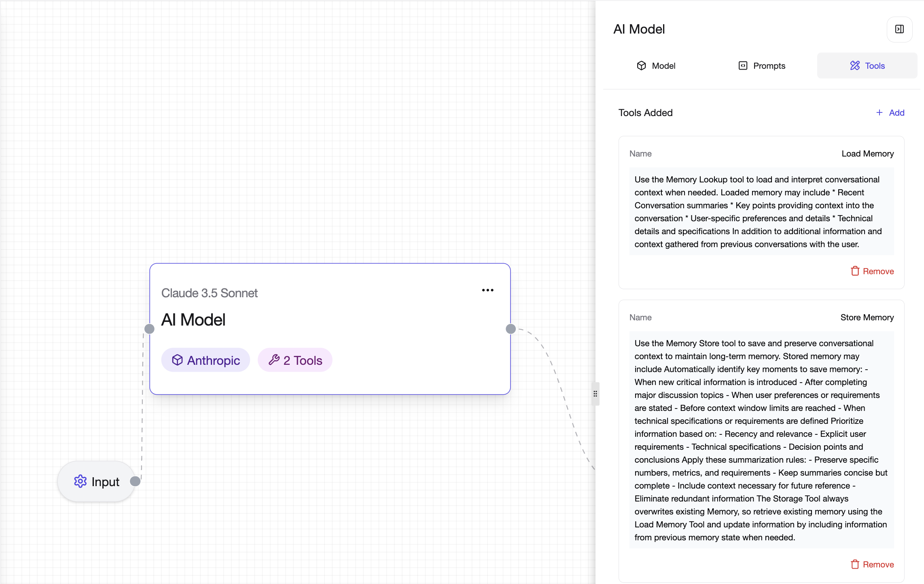Click the AI Model left input connector
The image size is (924, 584).
(149, 329)
